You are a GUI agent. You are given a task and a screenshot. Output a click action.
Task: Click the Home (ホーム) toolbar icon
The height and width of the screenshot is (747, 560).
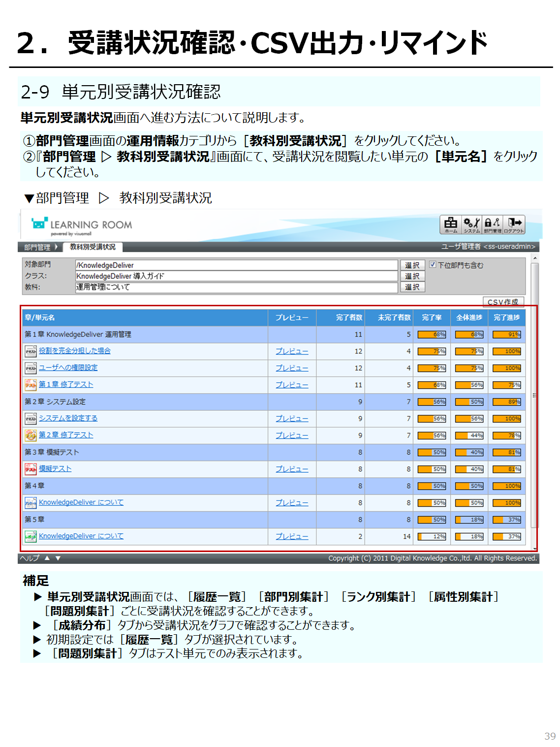pos(451,225)
